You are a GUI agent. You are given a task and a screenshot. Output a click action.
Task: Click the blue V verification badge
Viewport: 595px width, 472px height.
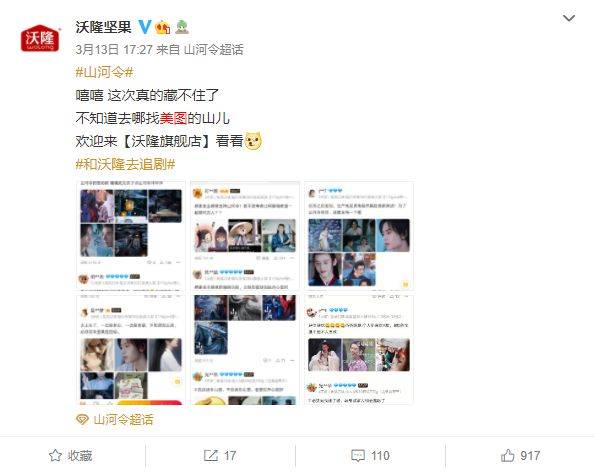click(145, 27)
